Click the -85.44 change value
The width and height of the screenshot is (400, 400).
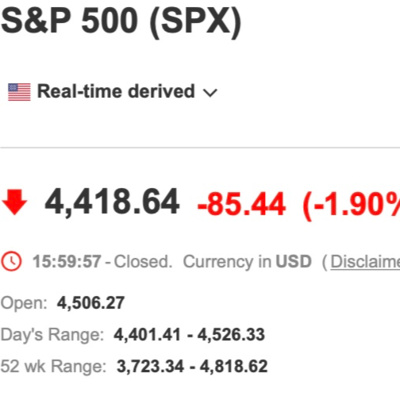point(241,204)
